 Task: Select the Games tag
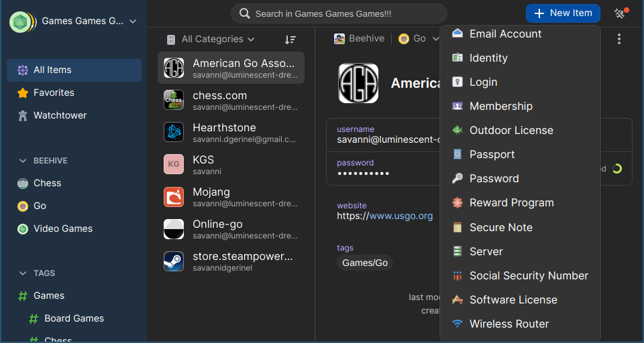[x=74, y=296]
